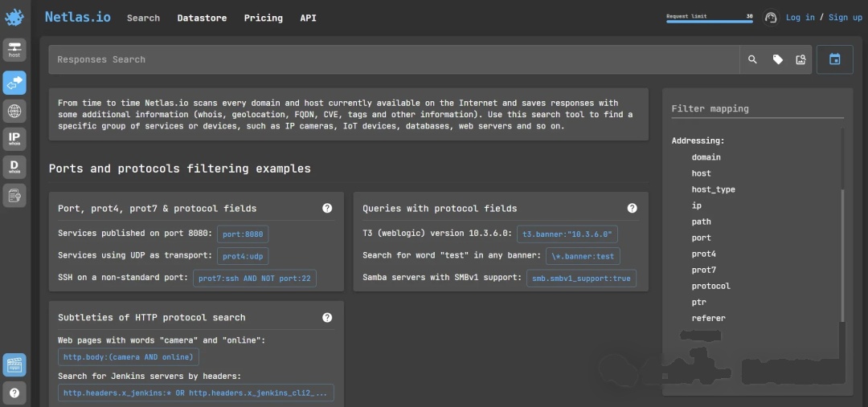Open the video tutorial clapperboard icon
This screenshot has height=407, width=868.
[x=14, y=365]
